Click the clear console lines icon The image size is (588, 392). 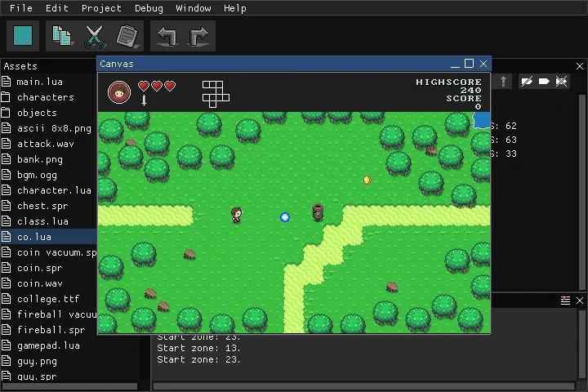(565, 301)
